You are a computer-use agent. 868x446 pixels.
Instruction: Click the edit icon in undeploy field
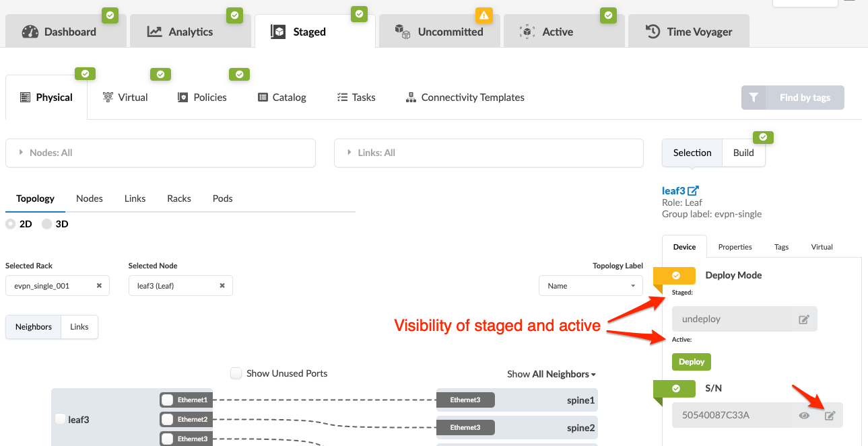[803, 320]
